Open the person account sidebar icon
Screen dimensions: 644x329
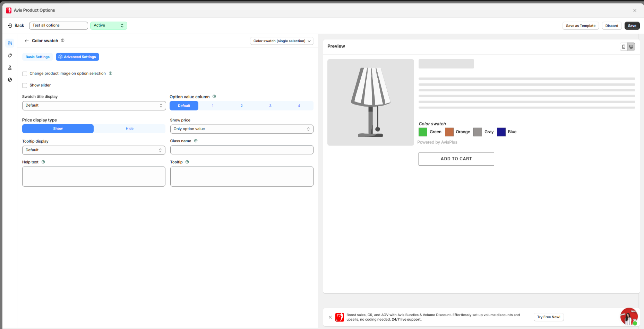[x=10, y=68]
